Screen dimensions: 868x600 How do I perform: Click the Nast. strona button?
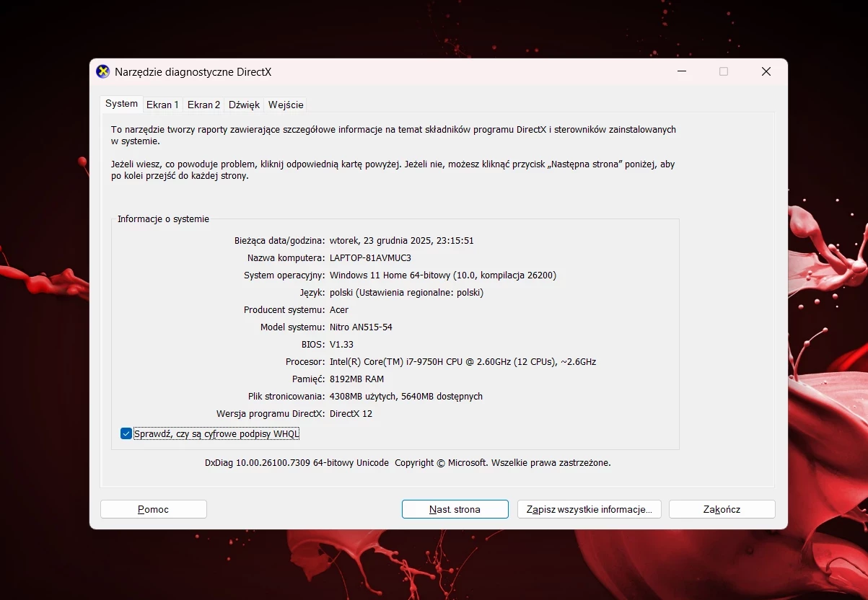point(455,509)
